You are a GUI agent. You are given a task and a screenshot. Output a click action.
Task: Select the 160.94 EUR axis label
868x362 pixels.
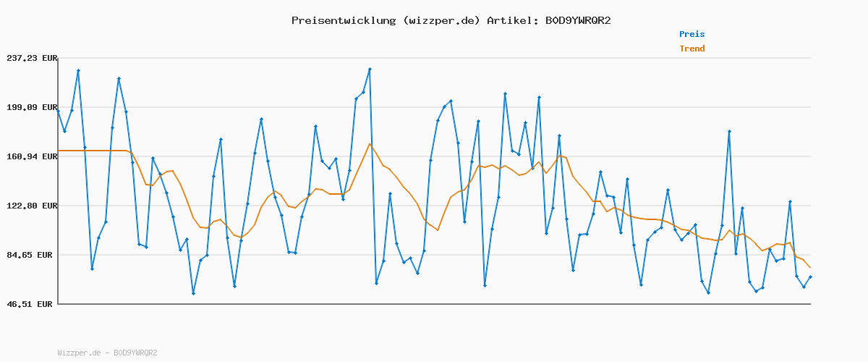[x=30, y=156]
